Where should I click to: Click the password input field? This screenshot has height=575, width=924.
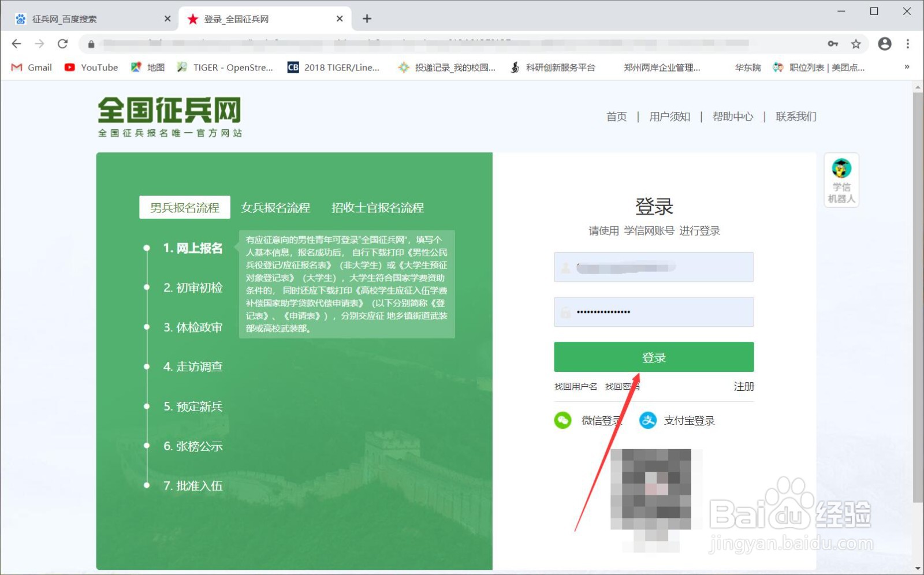(654, 312)
